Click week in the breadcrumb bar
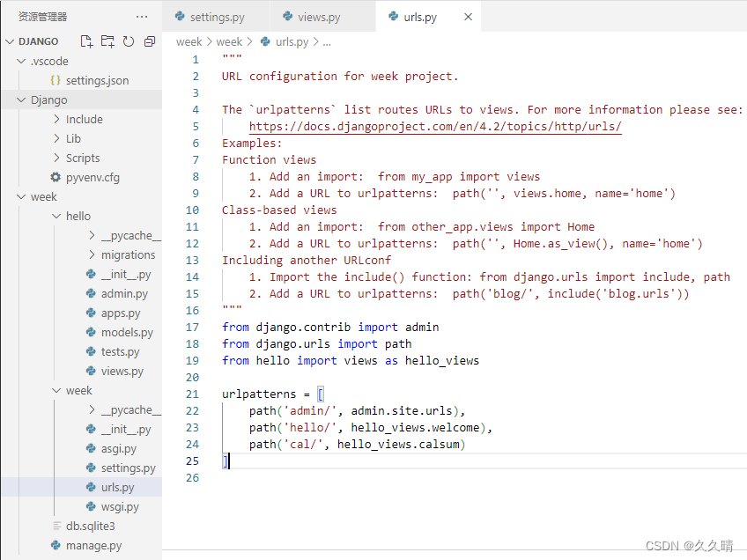Viewport: 747px width, 560px height. click(189, 41)
